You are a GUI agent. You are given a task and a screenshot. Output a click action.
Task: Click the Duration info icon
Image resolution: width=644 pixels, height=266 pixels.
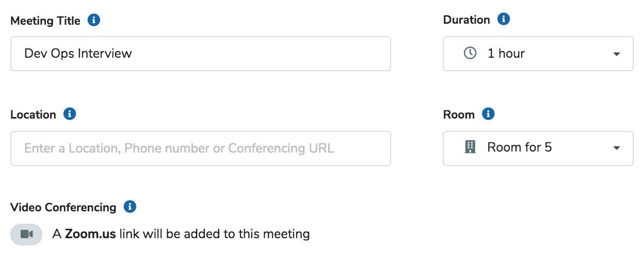click(504, 19)
